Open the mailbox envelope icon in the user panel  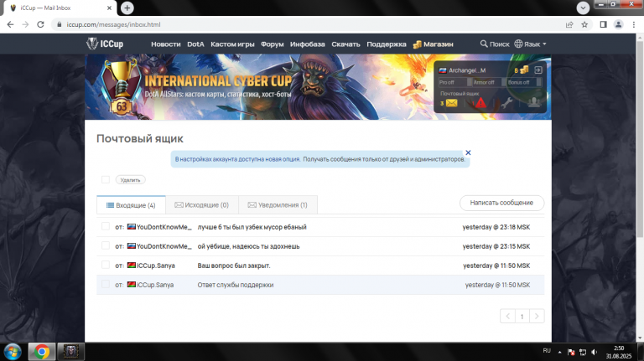point(451,102)
